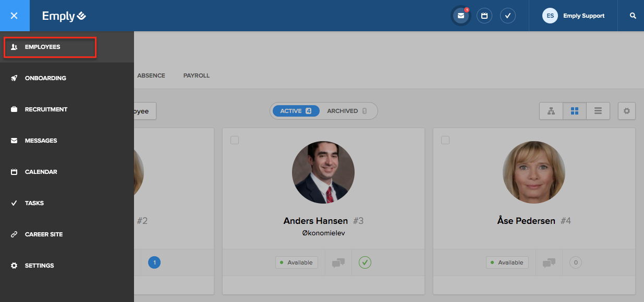This screenshot has height=302, width=644.
Task: Open the Emply Support user menu
Action: click(574, 16)
